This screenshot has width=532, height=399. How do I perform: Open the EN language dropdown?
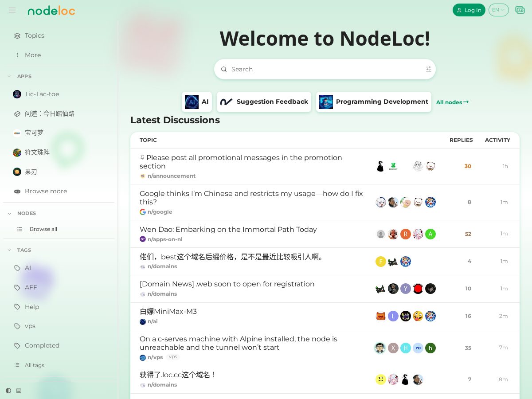[x=498, y=10]
